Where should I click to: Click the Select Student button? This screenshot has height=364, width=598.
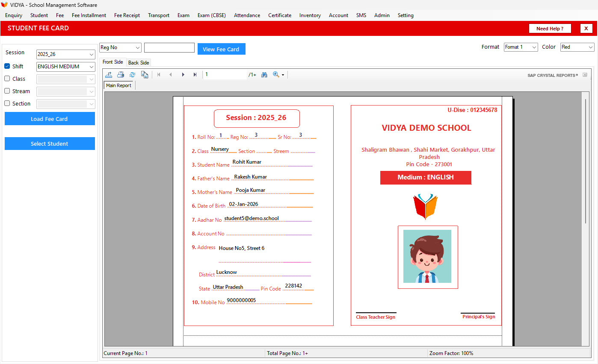click(50, 144)
